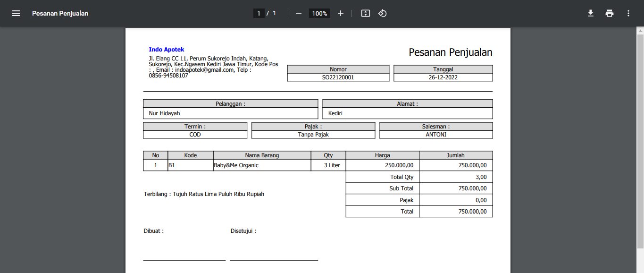Click the Baby&Me Organic item name

pos(236,165)
